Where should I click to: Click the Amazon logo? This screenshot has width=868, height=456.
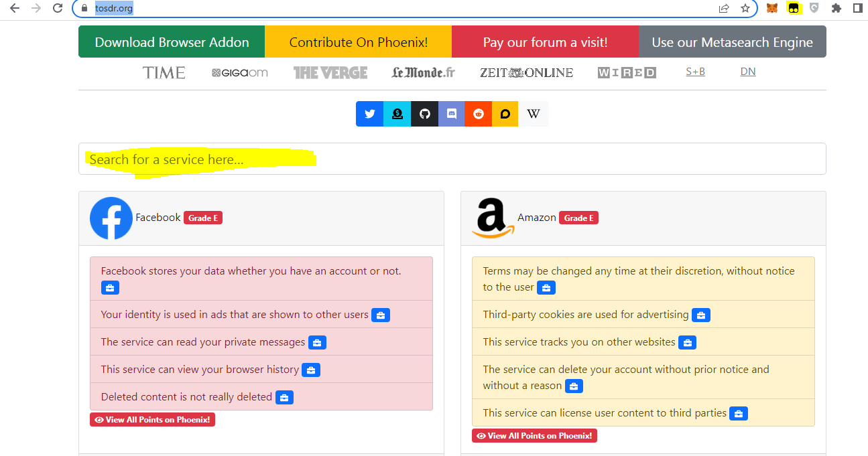pos(493,218)
